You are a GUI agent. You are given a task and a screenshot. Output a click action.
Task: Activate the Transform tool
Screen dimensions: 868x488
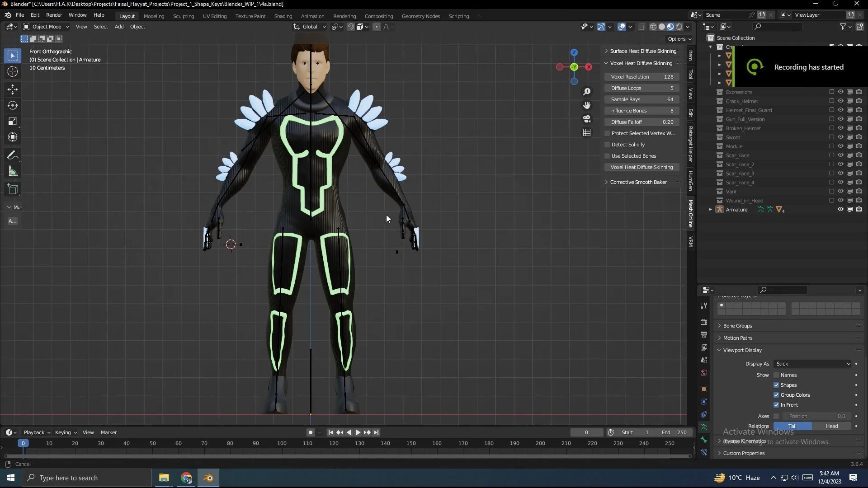click(x=13, y=137)
